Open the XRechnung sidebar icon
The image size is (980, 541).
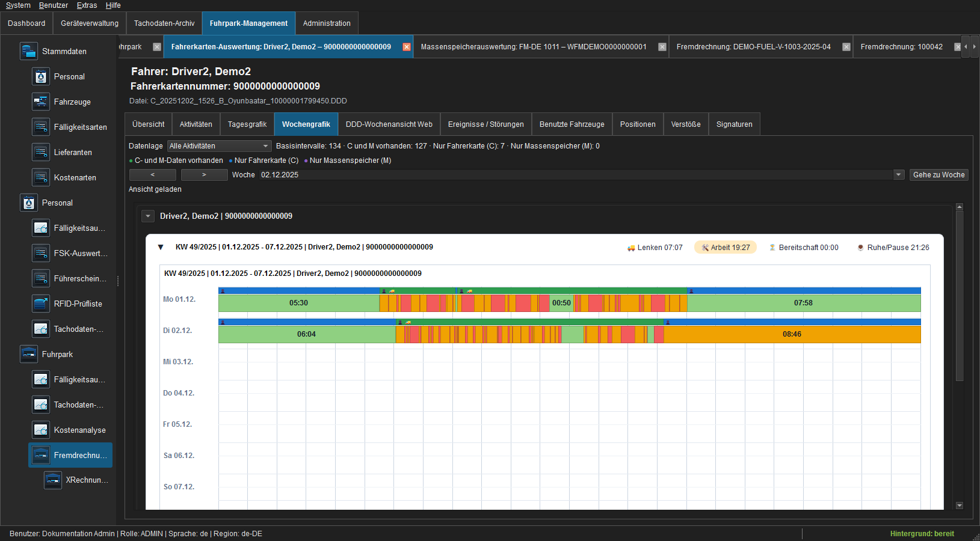(52, 480)
